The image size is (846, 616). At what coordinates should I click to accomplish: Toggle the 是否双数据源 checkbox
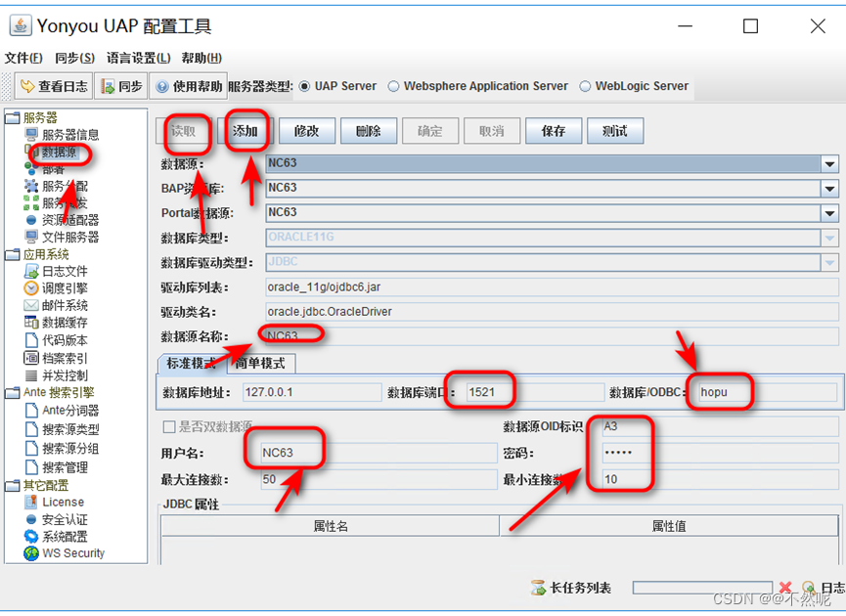coord(169,427)
